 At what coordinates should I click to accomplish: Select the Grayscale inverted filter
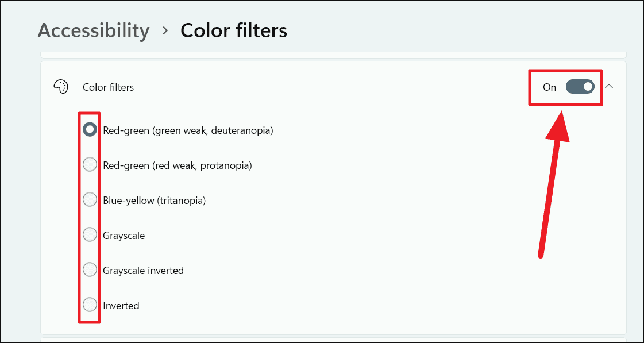(90, 269)
